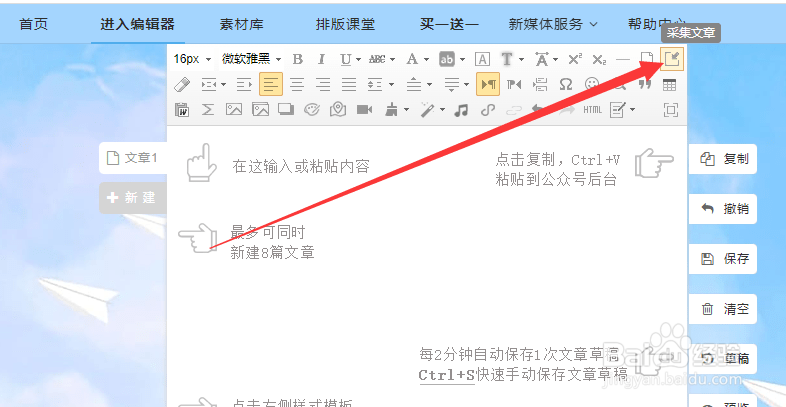Insert a map with location icon
786x407 pixels.
coord(338,109)
